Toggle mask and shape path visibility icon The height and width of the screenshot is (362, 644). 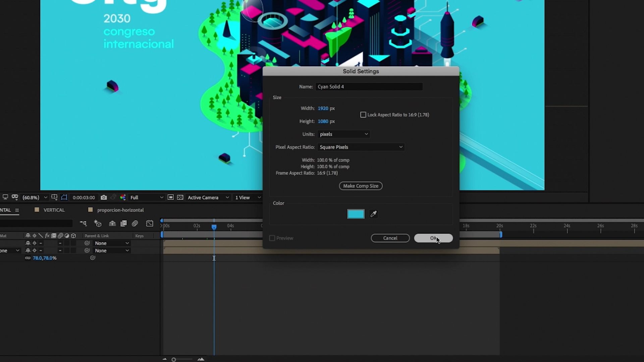coord(64,197)
